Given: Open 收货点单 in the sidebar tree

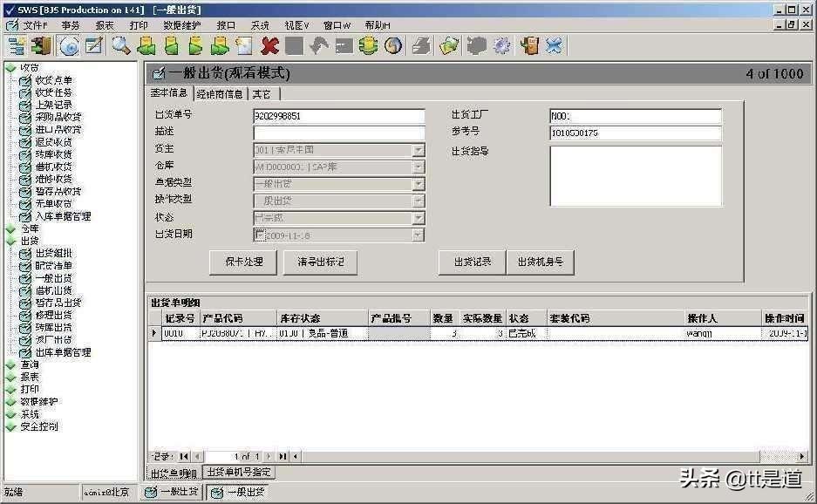Looking at the screenshot, I should coord(53,80).
